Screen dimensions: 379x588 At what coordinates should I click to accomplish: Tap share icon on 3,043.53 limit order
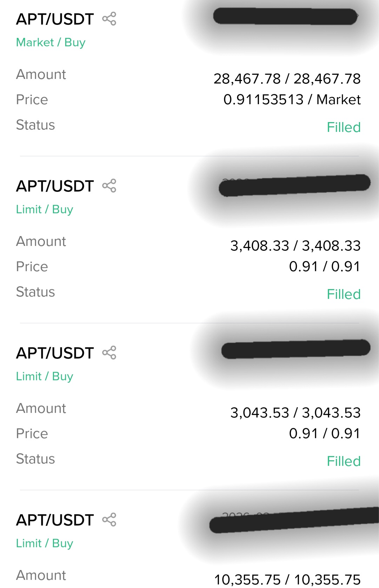[x=109, y=353]
